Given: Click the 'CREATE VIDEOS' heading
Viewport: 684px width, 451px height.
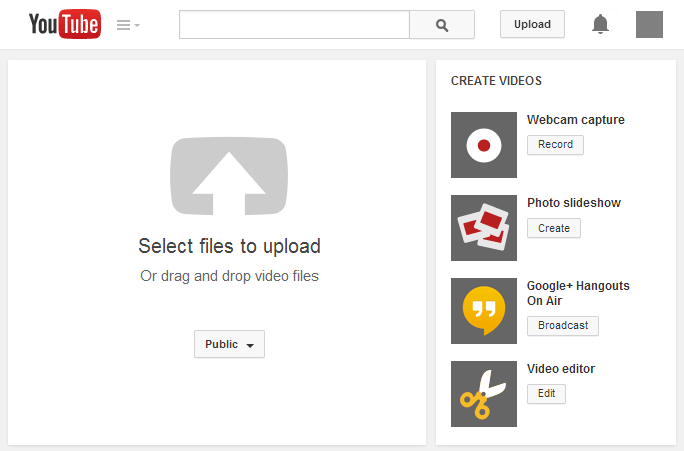Looking at the screenshot, I should [x=496, y=81].
